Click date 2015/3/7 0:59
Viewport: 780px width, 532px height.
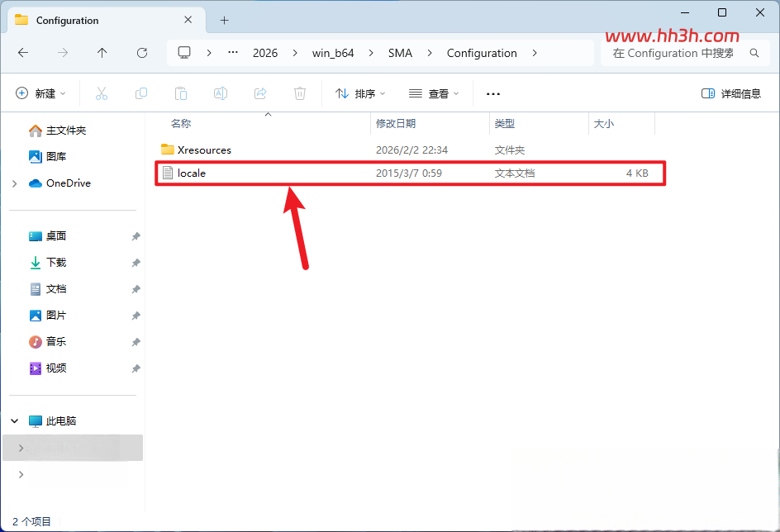(x=409, y=173)
